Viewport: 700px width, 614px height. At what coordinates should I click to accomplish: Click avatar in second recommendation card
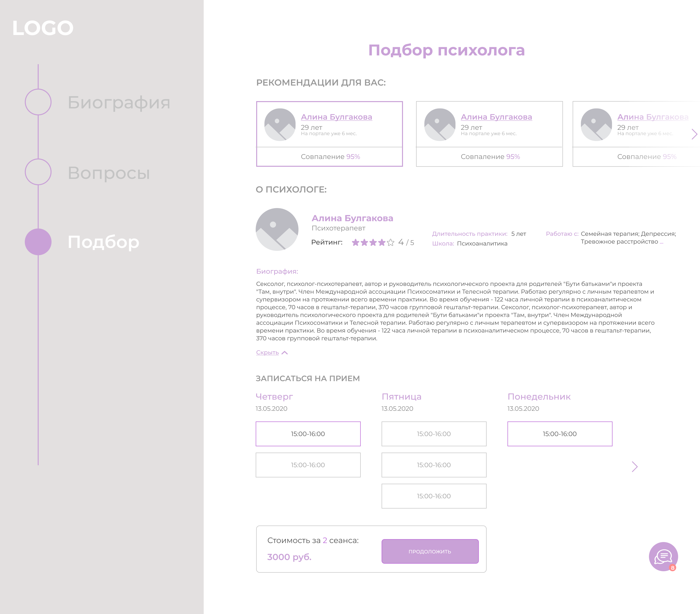(x=440, y=125)
